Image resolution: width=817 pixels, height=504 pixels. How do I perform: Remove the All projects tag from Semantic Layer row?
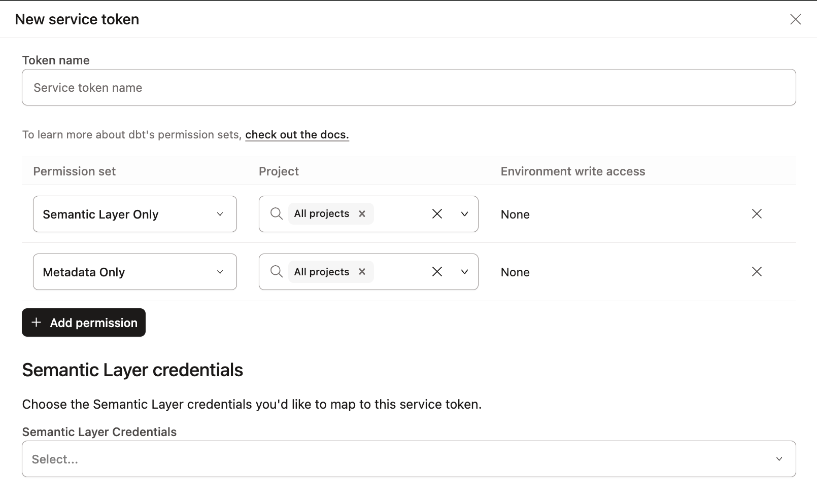[x=362, y=213]
